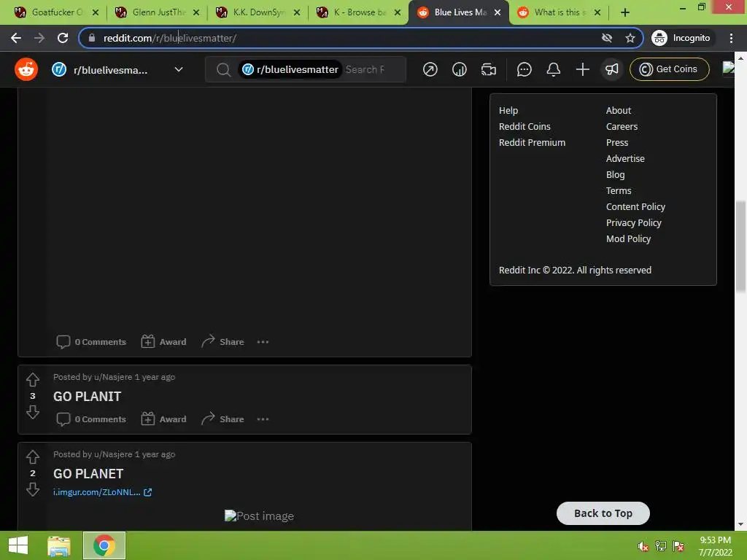Open the Privacy Policy link
Viewport: 747px width, 560px height.
coord(634,223)
